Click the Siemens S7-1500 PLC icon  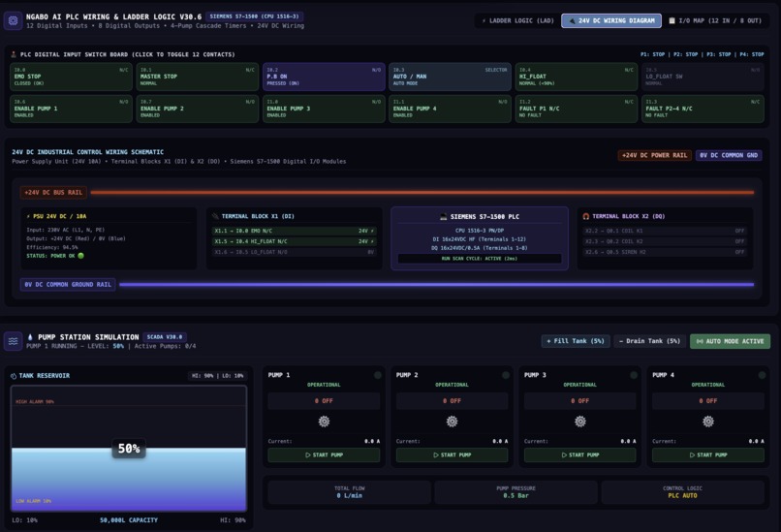point(443,217)
